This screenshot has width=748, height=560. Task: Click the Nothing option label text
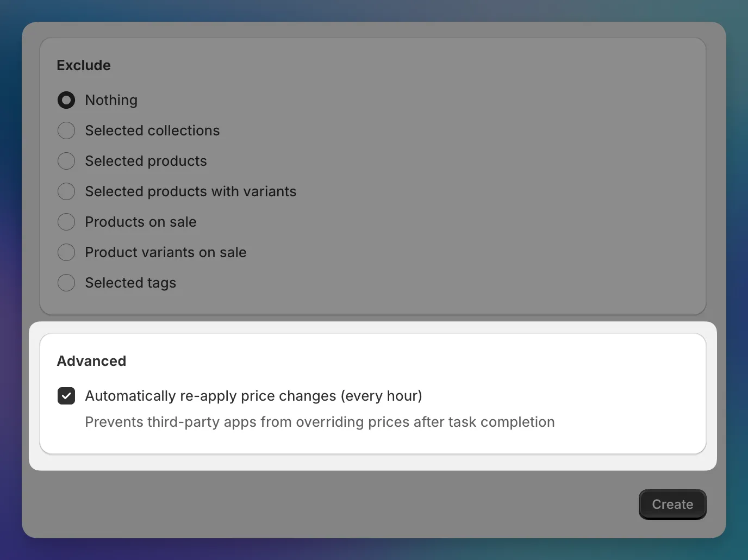111,100
